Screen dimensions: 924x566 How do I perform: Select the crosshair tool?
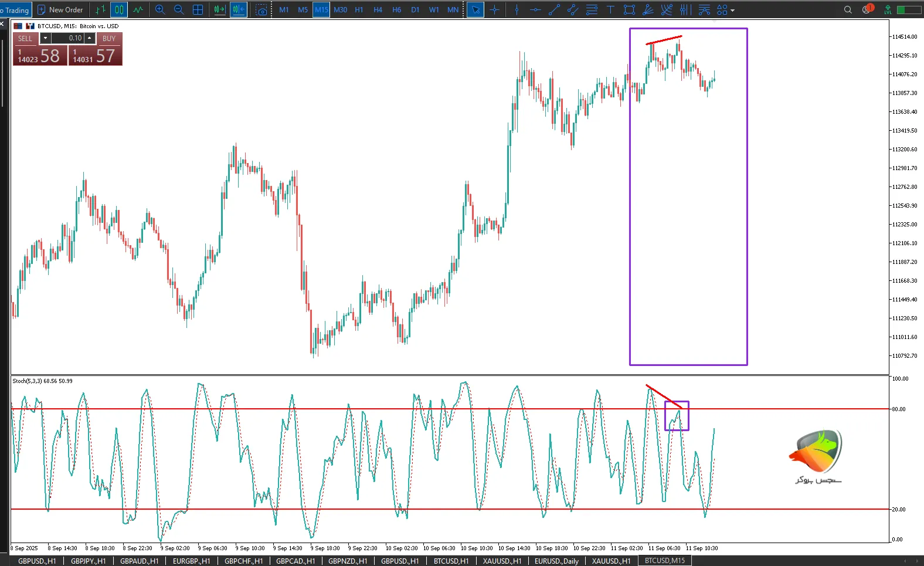(494, 10)
